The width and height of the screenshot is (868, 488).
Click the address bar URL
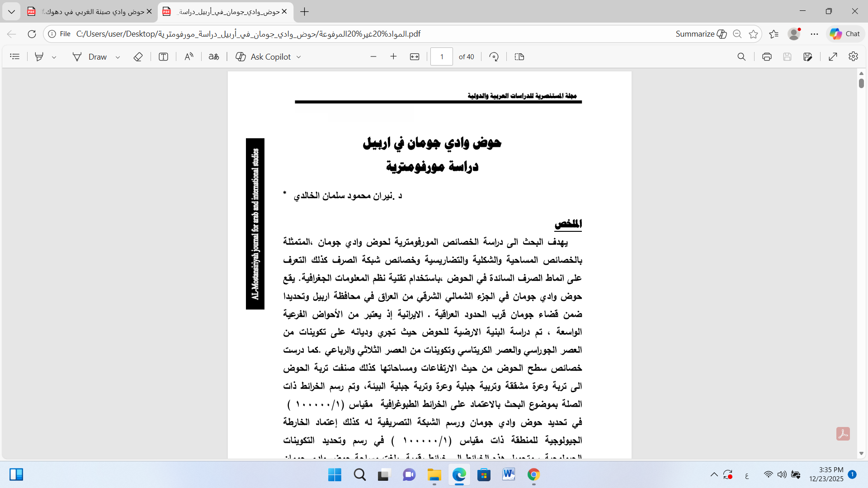pyautogui.click(x=248, y=34)
